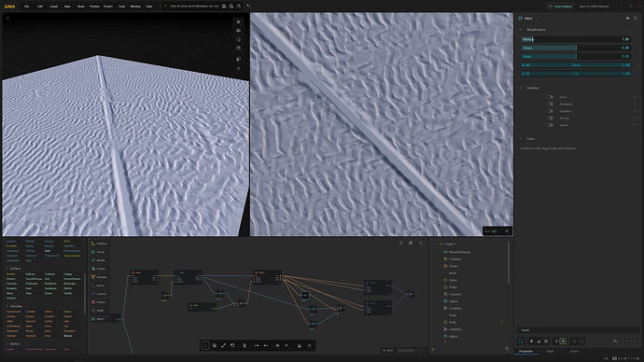Viewport: 644px width, 362px height.
Task: Add a Sandstone node from the toolbox
Action: pos(50,288)
